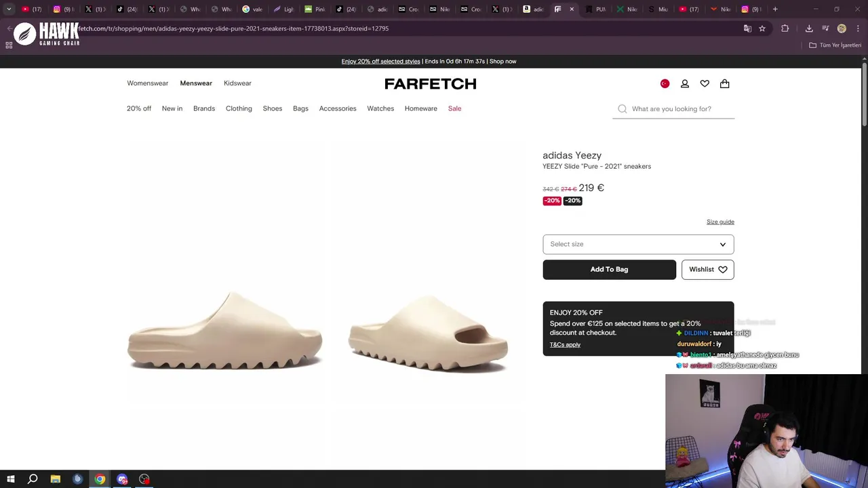Open the Watches menu
Viewport: 868px width, 488px height.
[380, 108]
